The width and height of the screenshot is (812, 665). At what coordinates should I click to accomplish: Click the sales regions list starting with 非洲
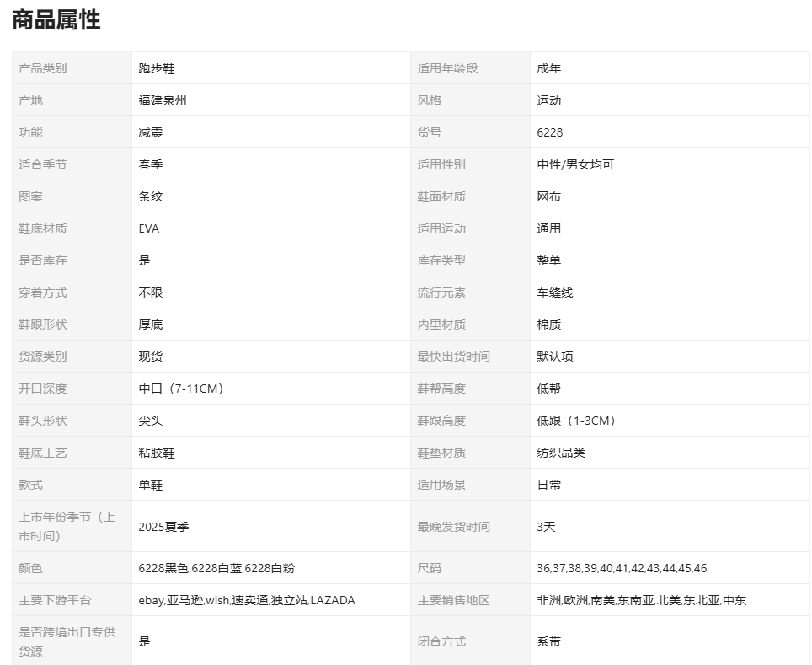[641, 600]
